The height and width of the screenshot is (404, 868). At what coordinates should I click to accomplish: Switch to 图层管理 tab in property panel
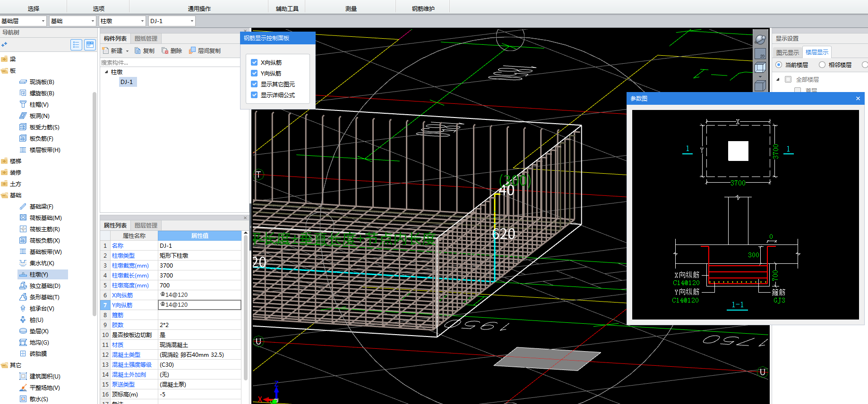(146, 226)
